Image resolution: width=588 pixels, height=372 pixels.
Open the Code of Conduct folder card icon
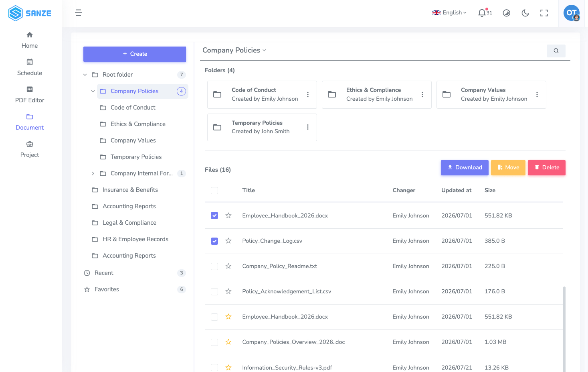pos(217,95)
